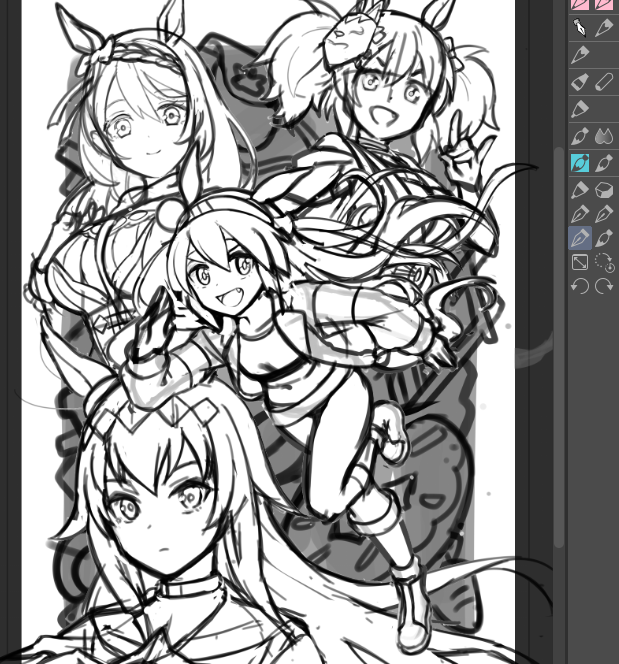The image size is (619, 664).
Task: Redo the last undone stroke
Action: [x=604, y=286]
